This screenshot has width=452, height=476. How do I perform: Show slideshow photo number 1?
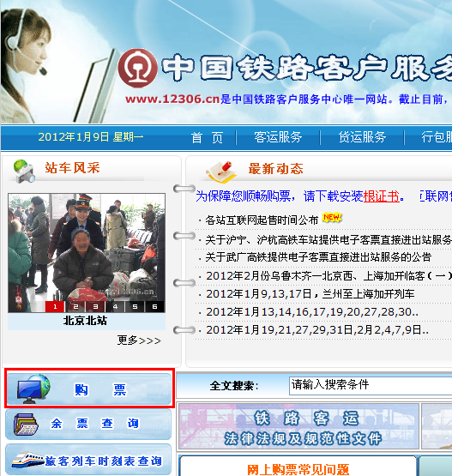pyautogui.click(x=55, y=306)
